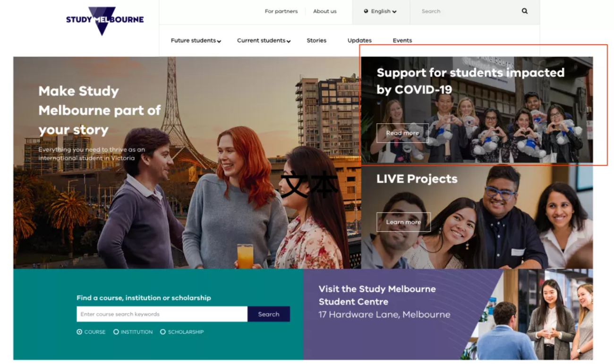Click Learn more under LIVE Projects
Screen dimensions: 614x364
pos(403,222)
